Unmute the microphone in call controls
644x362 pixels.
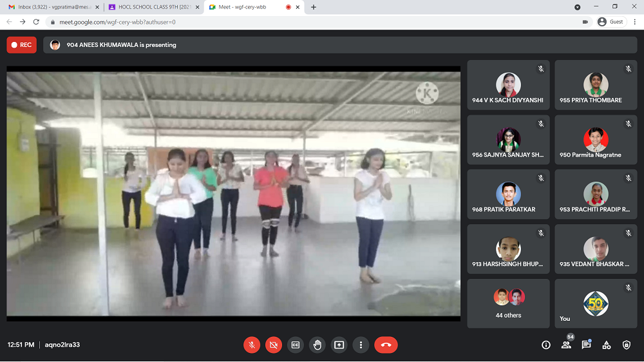point(252,345)
